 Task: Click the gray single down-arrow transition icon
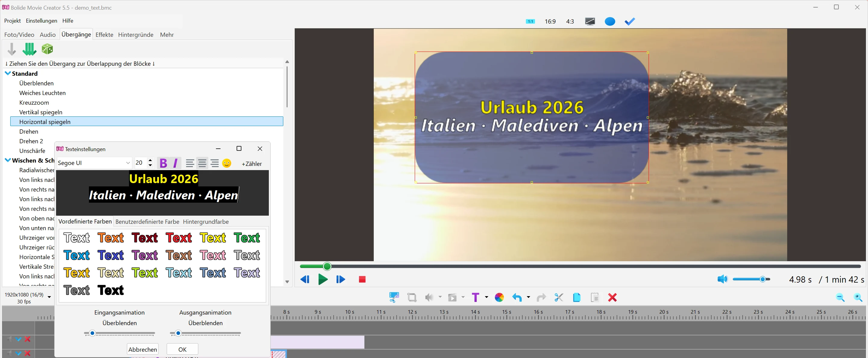tap(12, 49)
